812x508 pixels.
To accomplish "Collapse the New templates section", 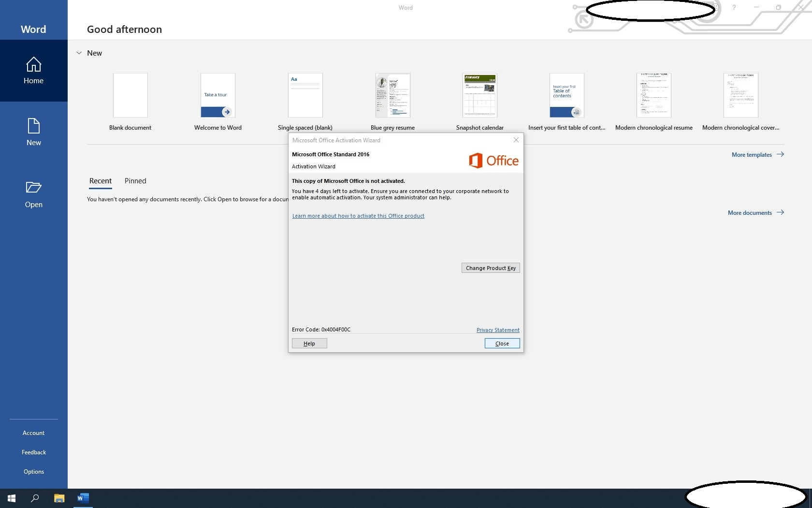I will (79, 53).
